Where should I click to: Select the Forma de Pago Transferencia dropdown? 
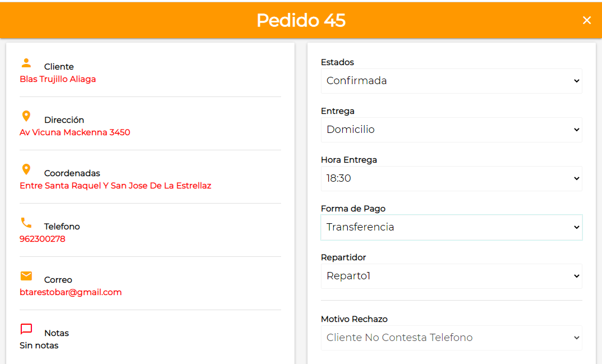[x=451, y=227]
